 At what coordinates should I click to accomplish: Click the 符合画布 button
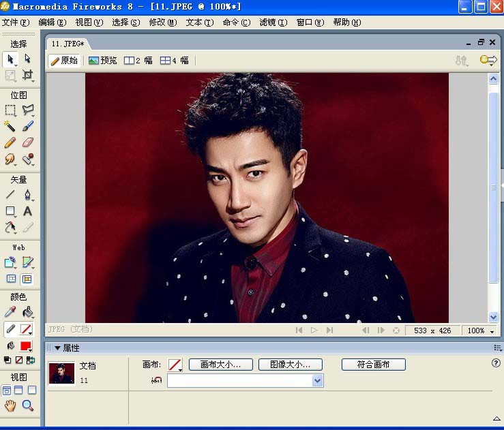(x=373, y=365)
